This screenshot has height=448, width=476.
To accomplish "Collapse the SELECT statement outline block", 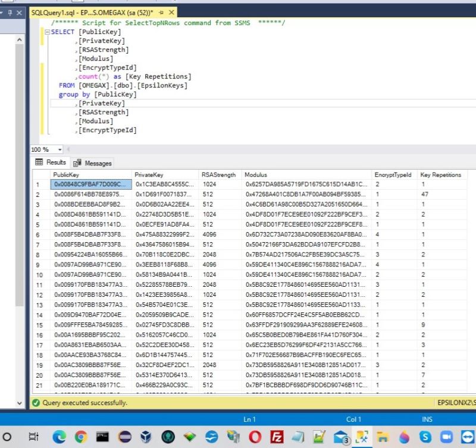I will 47,32.
